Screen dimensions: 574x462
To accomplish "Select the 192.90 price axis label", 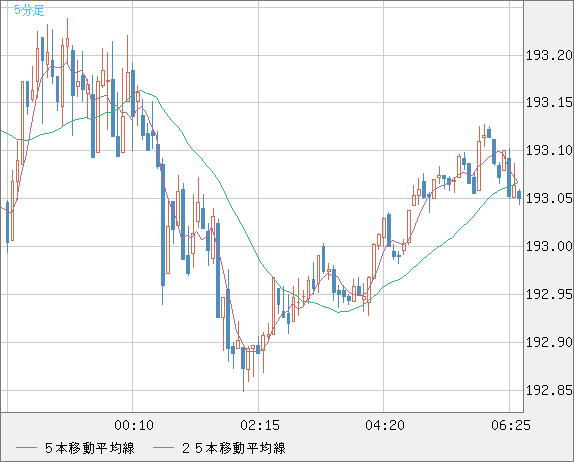I will (549, 342).
